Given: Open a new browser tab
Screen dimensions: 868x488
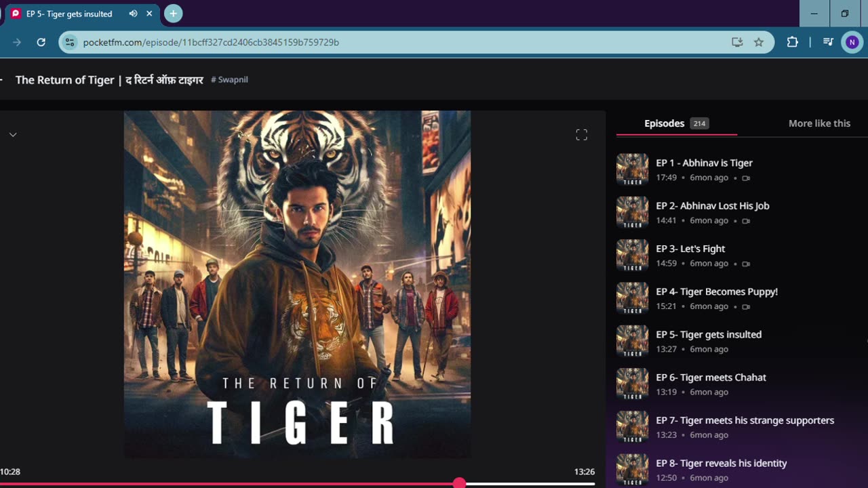Looking at the screenshot, I should pos(174,14).
